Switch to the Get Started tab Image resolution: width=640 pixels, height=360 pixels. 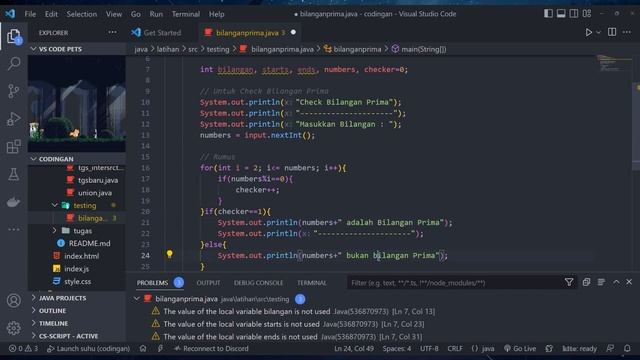click(162, 33)
